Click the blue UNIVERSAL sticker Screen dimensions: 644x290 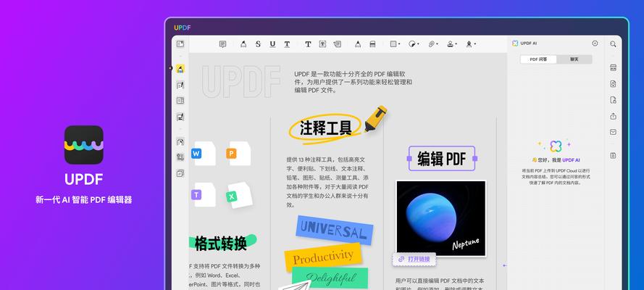click(x=335, y=230)
